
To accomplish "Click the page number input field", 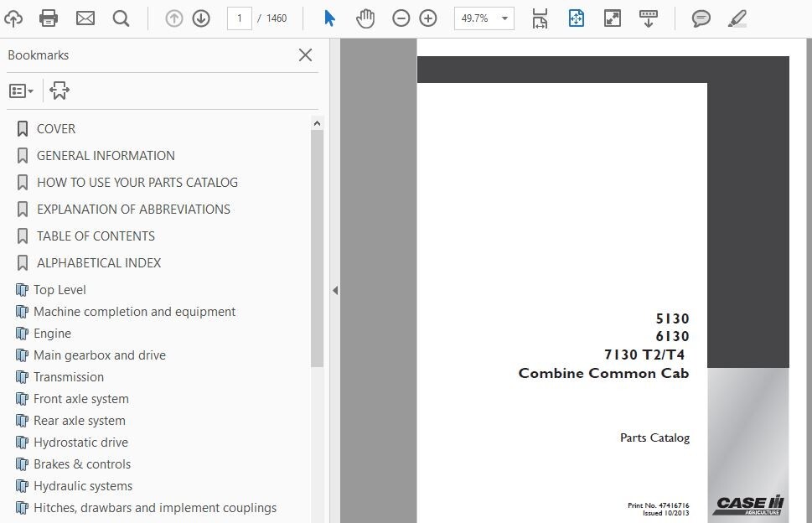I will tap(240, 18).
